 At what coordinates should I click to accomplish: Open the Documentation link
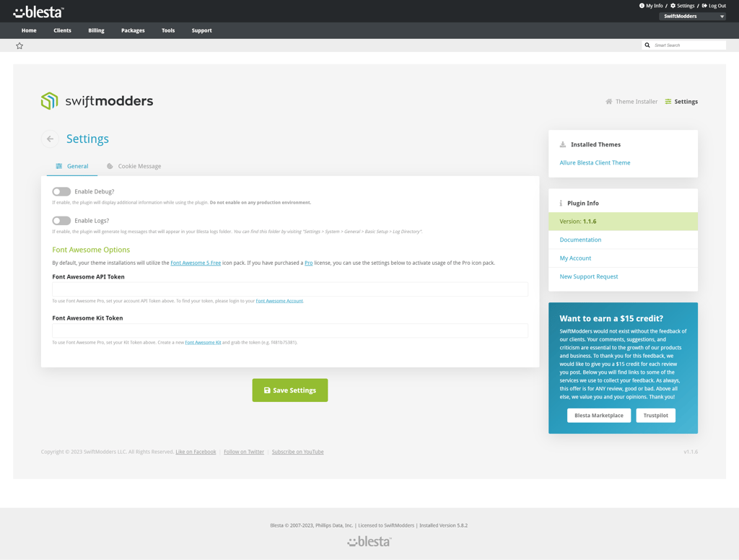580,240
